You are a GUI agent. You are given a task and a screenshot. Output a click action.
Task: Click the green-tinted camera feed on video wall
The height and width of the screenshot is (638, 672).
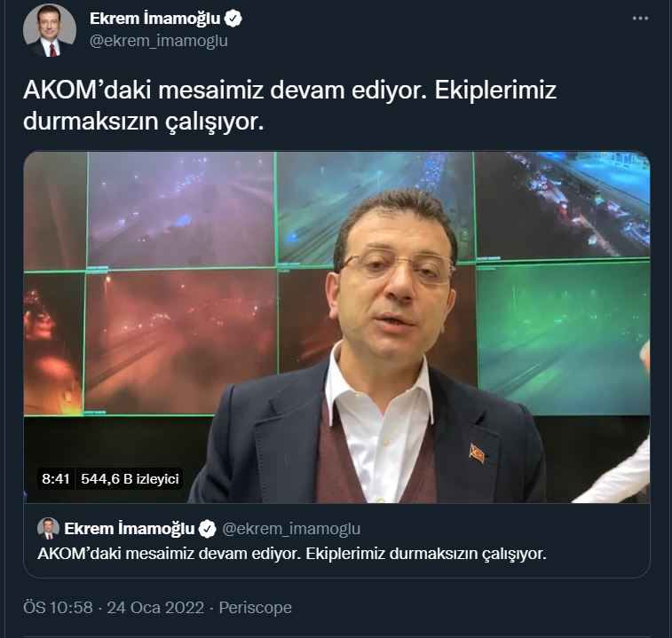563,338
